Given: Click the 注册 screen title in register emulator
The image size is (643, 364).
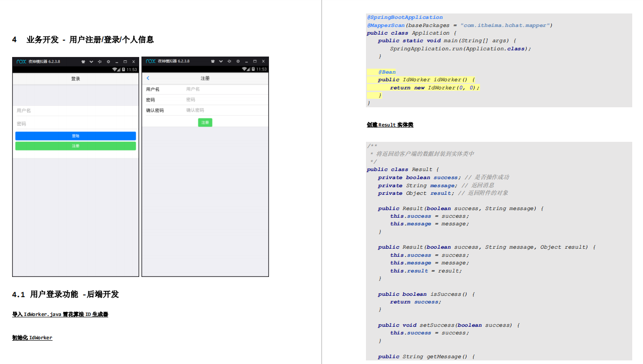Looking at the screenshot, I should pos(205,78).
